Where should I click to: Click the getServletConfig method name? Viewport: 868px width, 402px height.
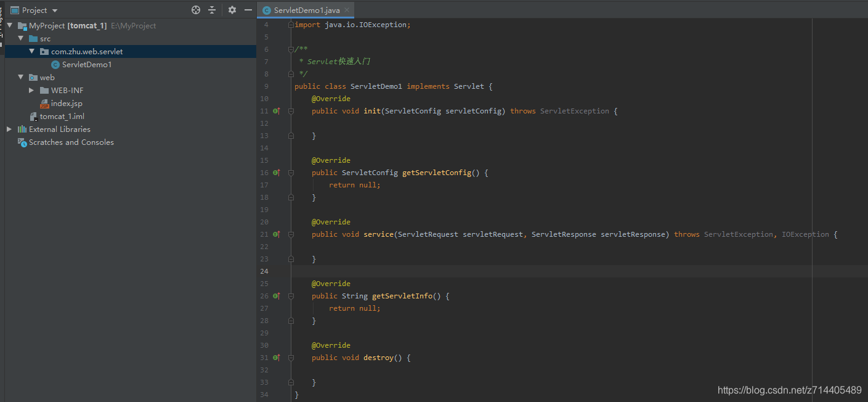click(437, 173)
